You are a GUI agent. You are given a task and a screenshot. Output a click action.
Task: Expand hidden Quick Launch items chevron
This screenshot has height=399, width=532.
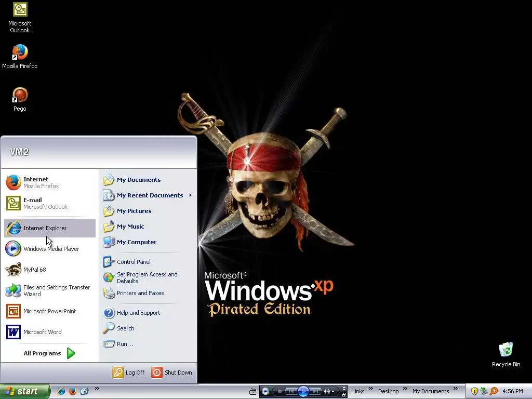[x=97, y=389]
